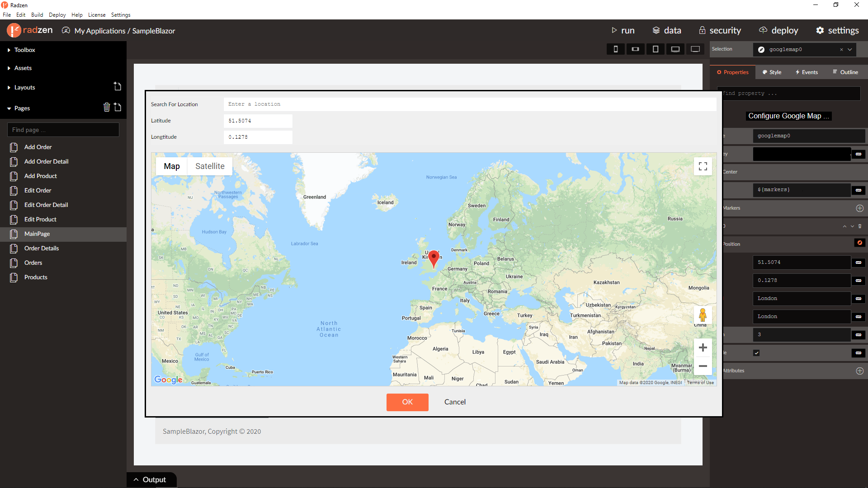Uncheck the checked property checkbox

(756, 353)
